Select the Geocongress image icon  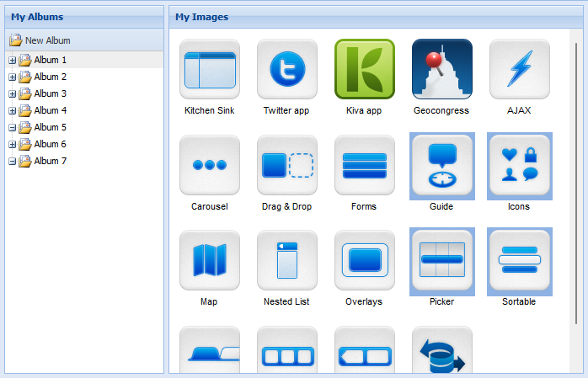(442, 69)
